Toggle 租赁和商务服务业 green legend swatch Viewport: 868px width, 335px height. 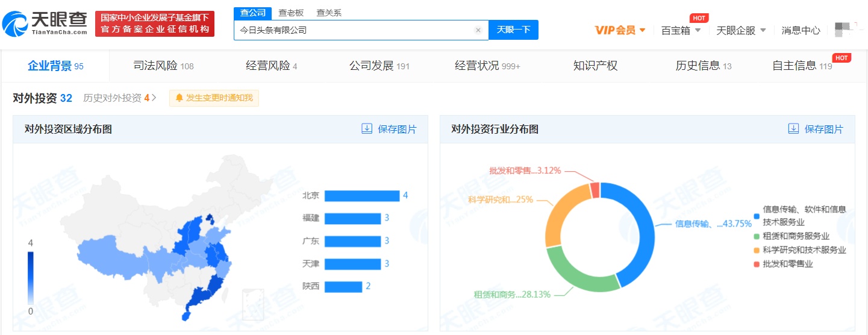point(756,236)
